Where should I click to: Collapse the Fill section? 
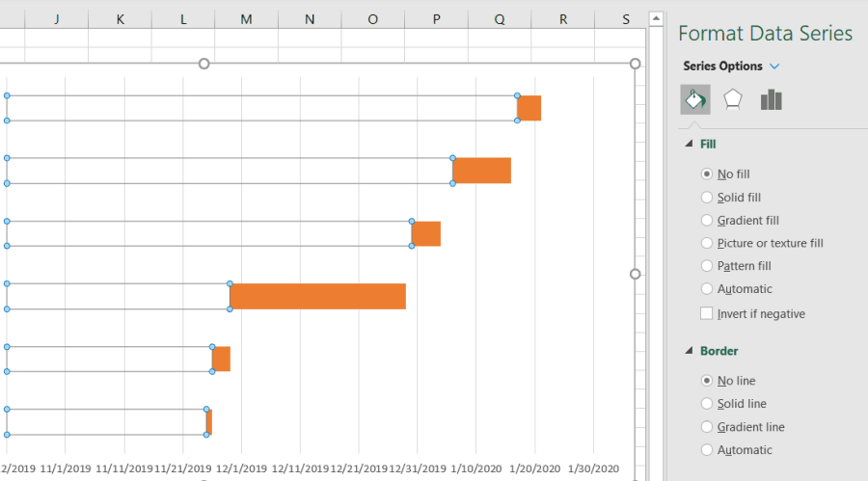[x=689, y=144]
